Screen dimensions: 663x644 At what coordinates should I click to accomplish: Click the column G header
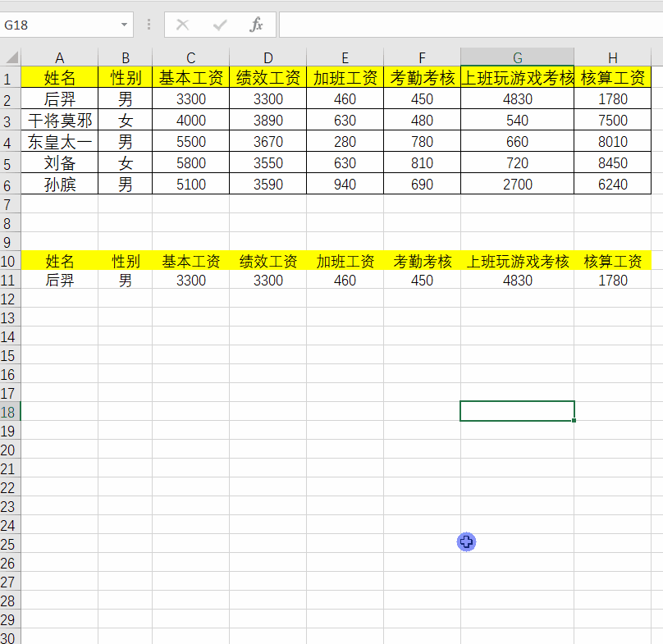click(517, 57)
